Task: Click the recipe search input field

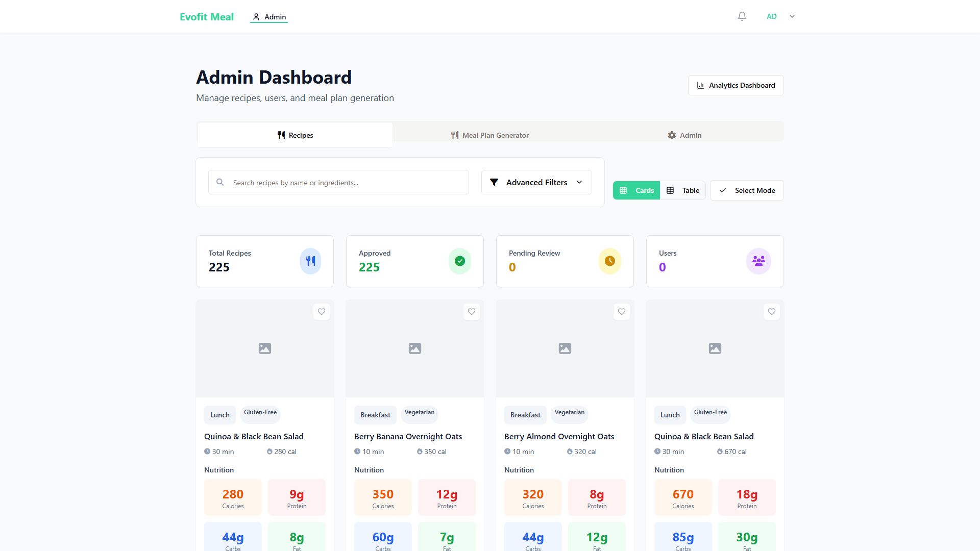Action: tap(347, 183)
